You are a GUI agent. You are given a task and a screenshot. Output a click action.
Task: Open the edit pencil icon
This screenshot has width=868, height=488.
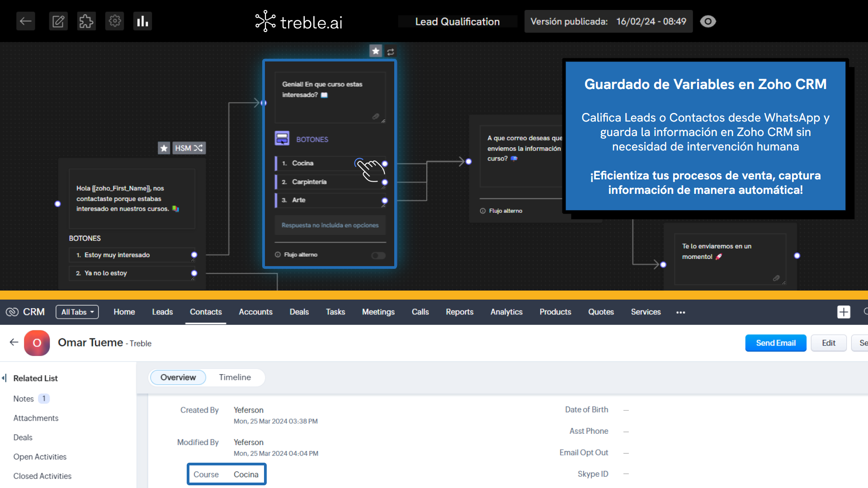[x=58, y=21]
